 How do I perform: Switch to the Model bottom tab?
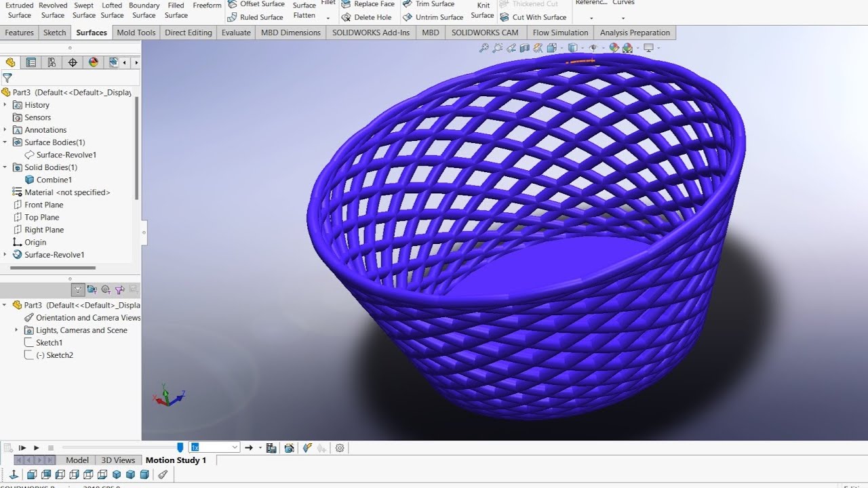77,460
